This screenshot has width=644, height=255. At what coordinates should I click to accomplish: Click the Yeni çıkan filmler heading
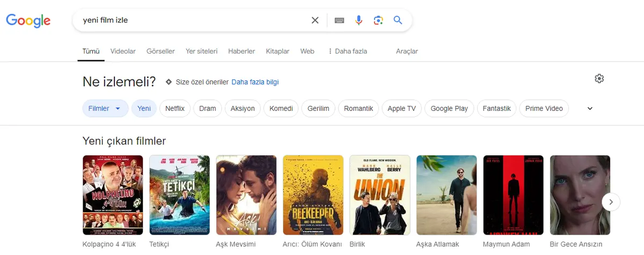pos(124,141)
